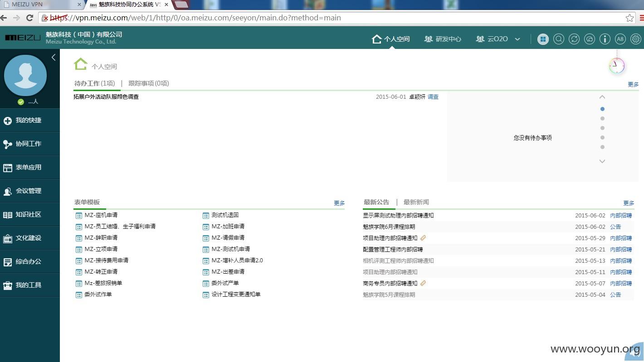The height and width of the screenshot is (362, 644).
Task: Bookmark page with star icon
Action: coord(629,18)
